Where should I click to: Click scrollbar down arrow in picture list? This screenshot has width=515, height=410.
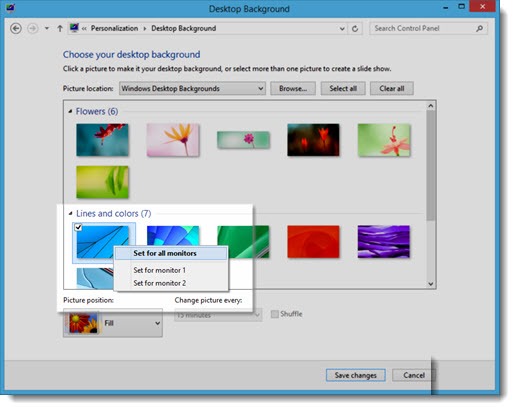(x=431, y=284)
